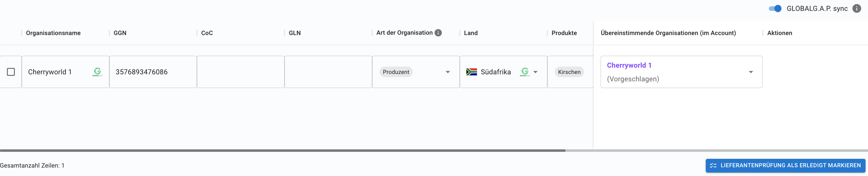This screenshot has width=868, height=176.
Task: Click the Land column header
Action: coord(471,33)
